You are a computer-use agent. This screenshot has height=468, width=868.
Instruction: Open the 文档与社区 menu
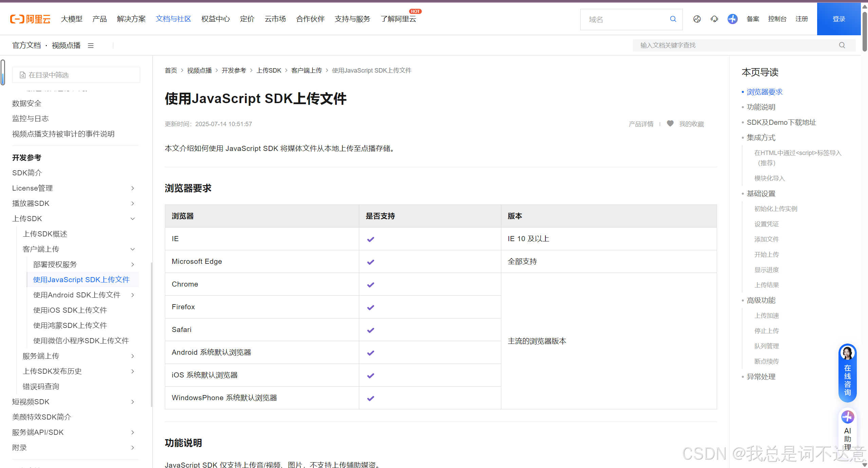173,19
